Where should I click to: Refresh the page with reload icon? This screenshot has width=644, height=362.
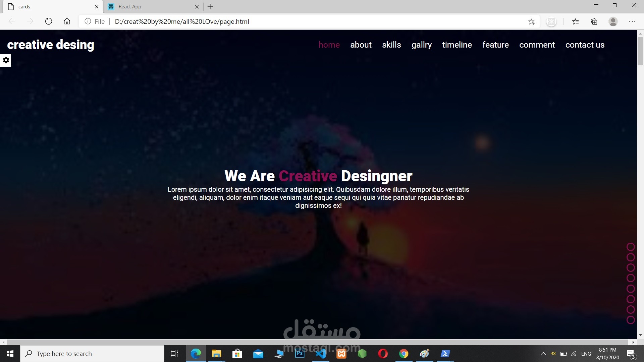[x=49, y=21]
